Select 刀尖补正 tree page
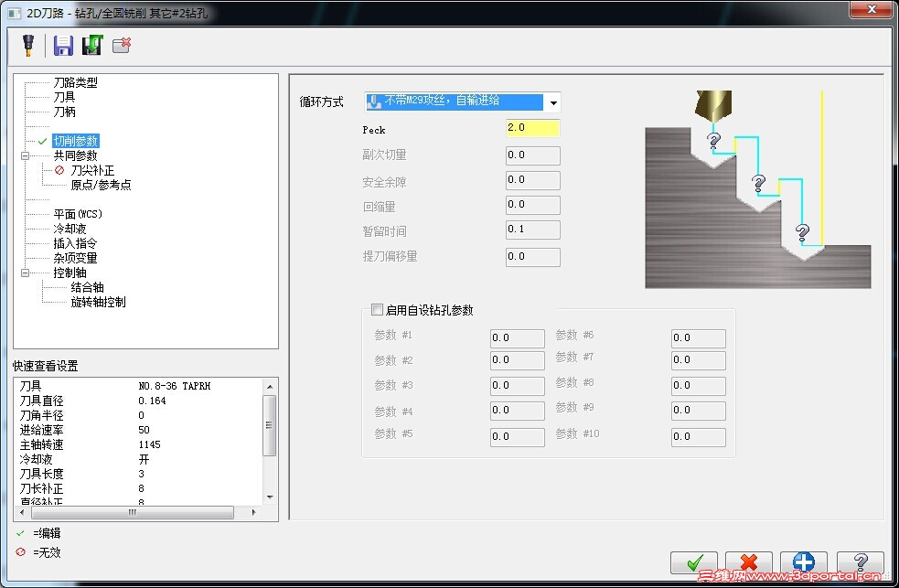899x588 pixels. 92,170
